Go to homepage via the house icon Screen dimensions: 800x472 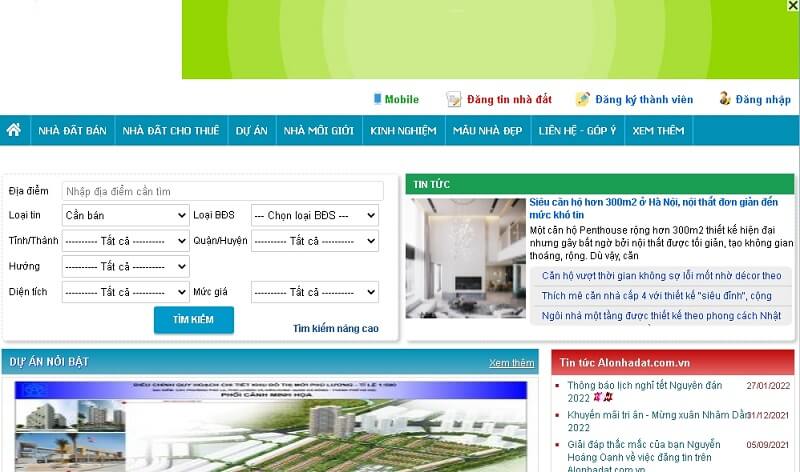pyautogui.click(x=14, y=130)
